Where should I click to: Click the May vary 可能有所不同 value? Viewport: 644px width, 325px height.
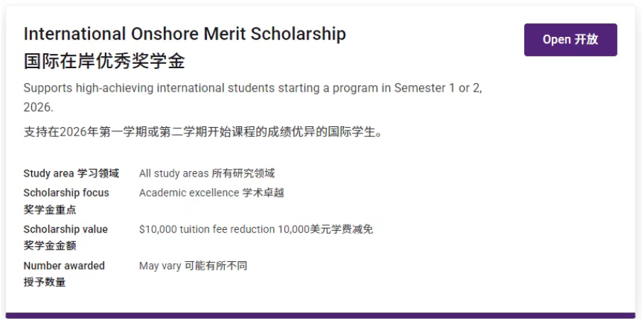tap(193, 265)
